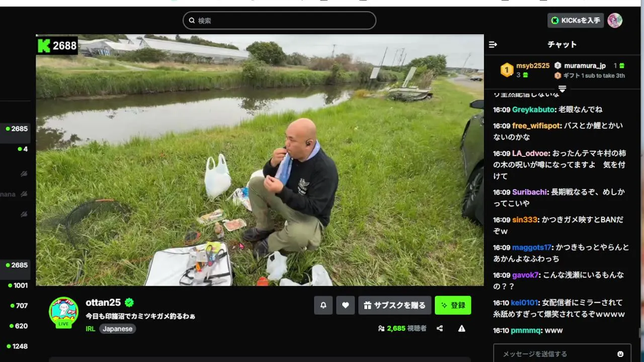Select sidebar channel with 1001 viewers
The image size is (644, 362).
(18, 286)
